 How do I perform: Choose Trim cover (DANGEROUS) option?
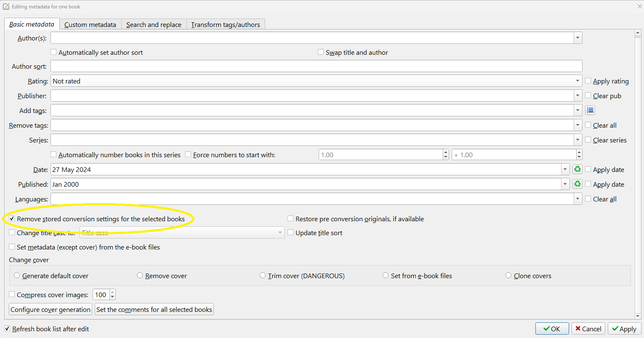click(x=263, y=276)
